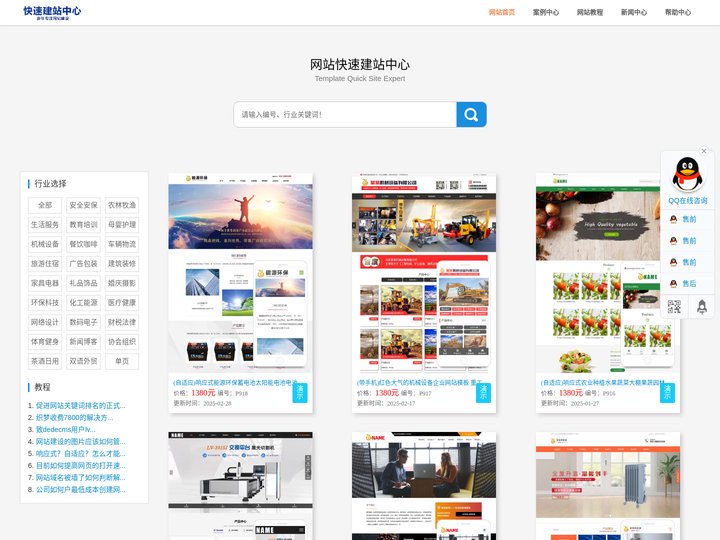Open the laser cutting machine template thumbnail
This screenshot has width=720, height=540.
tap(240, 486)
